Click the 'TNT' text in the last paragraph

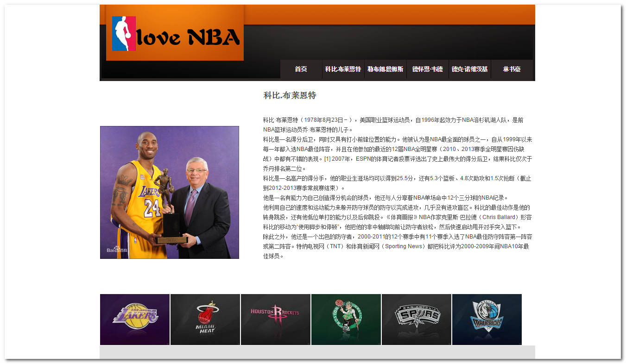[335, 246]
